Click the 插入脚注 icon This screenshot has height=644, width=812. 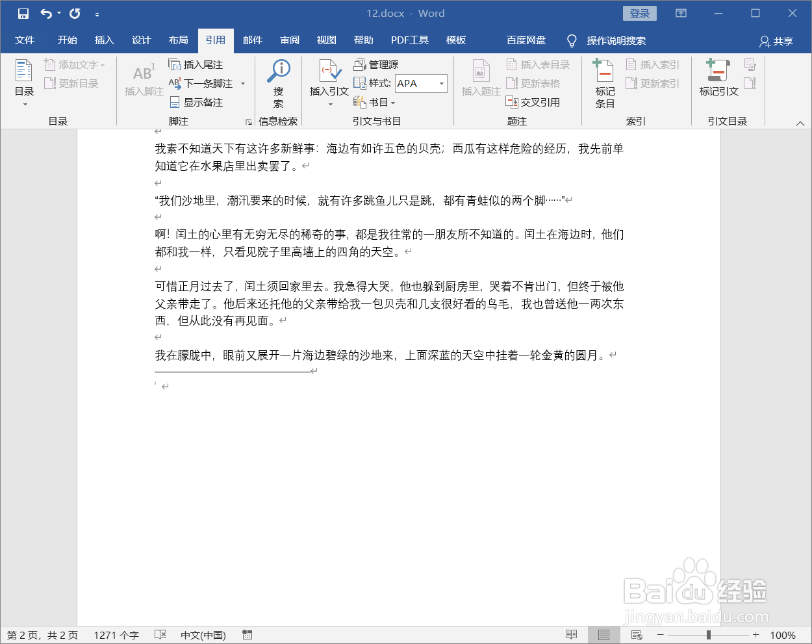[144, 79]
